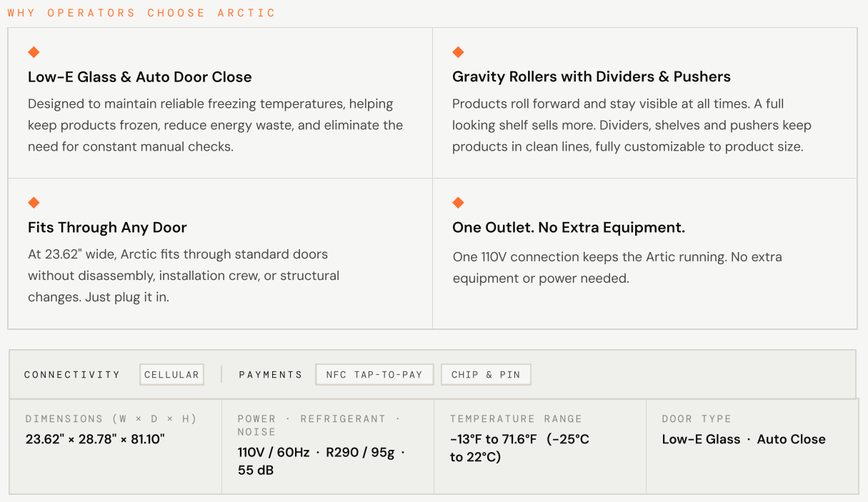The image size is (868, 502).
Task: Click the TEMPERATURE RANGE spec label
Action: tap(516, 419)
